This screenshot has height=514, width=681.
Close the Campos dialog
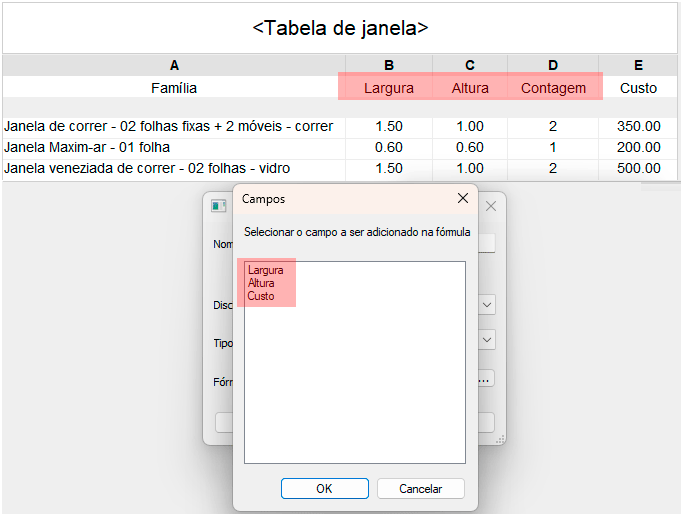(463, 198)
